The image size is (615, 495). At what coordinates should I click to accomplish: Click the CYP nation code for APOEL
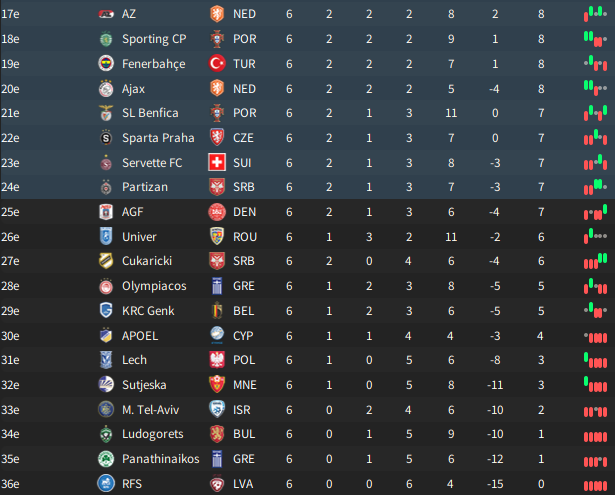pos(245,335)
